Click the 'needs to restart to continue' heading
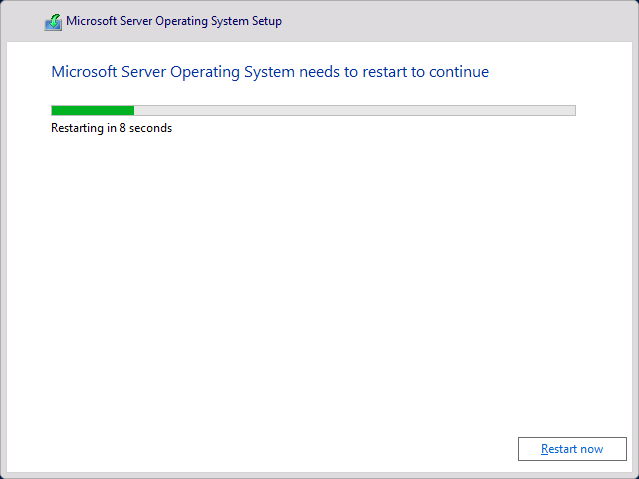639x479 pixels. [x=270, y=72]
